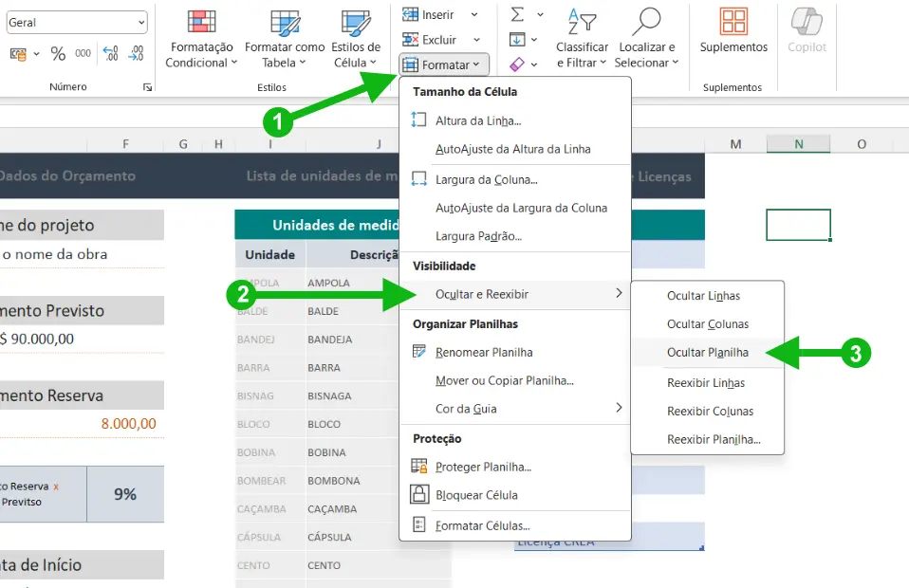Select column header H

pyautogui.click(x=218, y=144)
